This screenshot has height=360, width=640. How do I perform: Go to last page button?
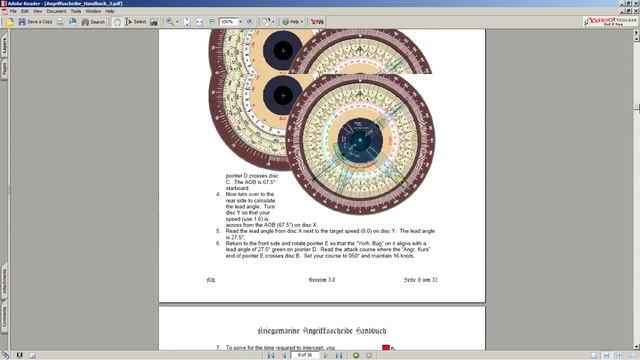pos(339,356)
